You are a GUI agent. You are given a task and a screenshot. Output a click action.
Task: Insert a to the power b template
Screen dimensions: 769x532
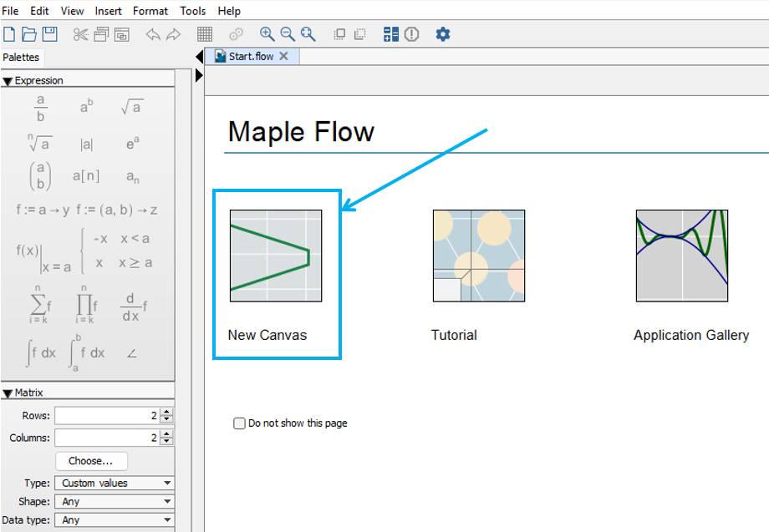click(x=86, y=106)
